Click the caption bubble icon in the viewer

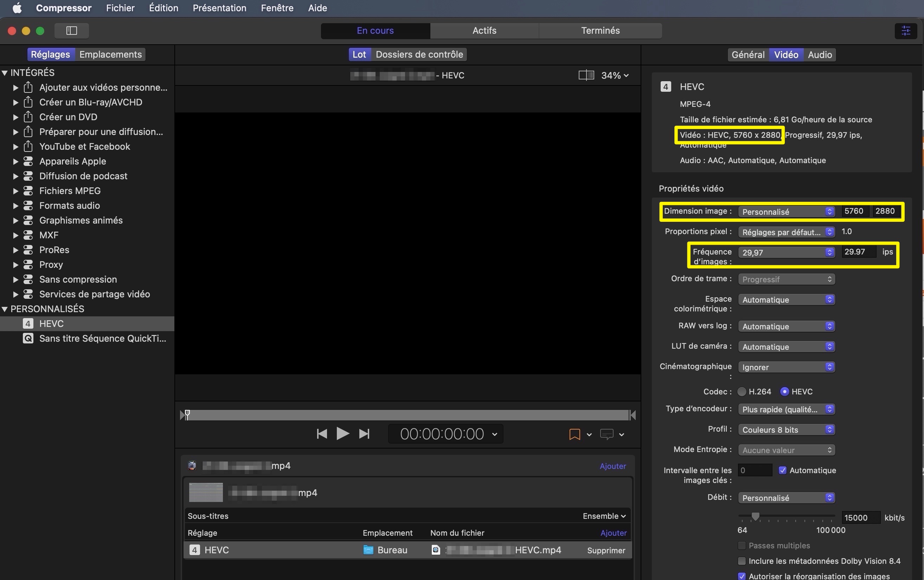607,434
